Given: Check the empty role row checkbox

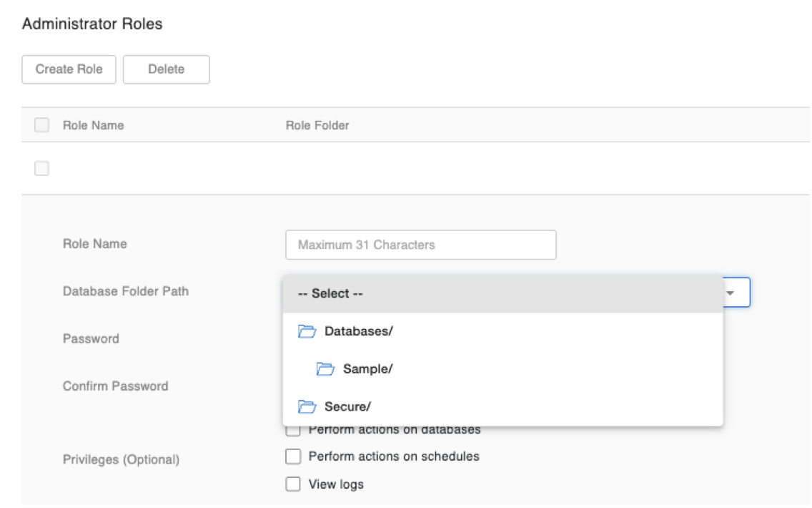Looking at the screenshot, I should click(42, 168).
